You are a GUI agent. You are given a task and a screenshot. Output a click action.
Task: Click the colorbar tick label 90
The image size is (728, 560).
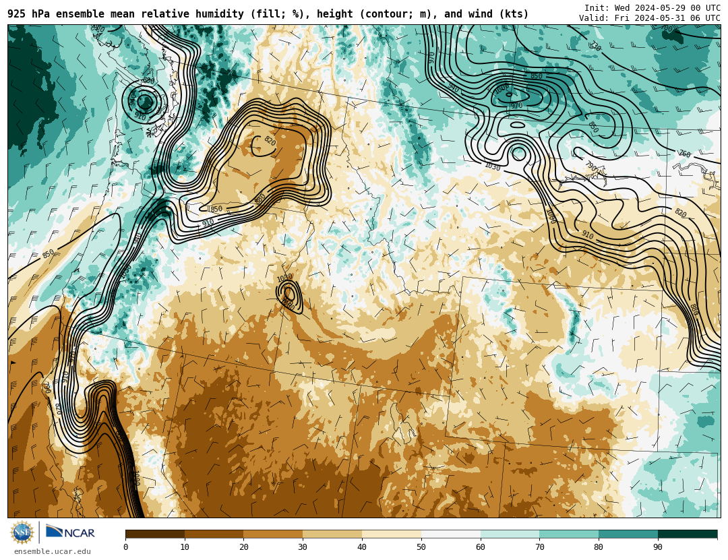pos(658,547)
